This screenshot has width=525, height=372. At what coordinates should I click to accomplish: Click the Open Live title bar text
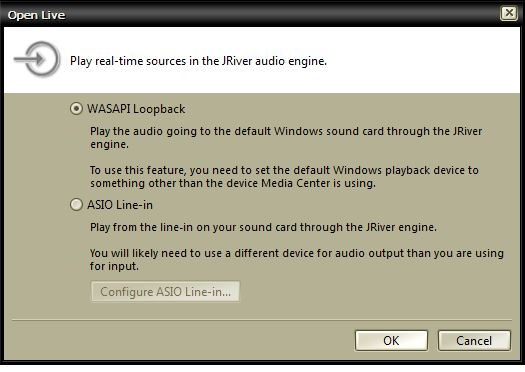(36, 15)
